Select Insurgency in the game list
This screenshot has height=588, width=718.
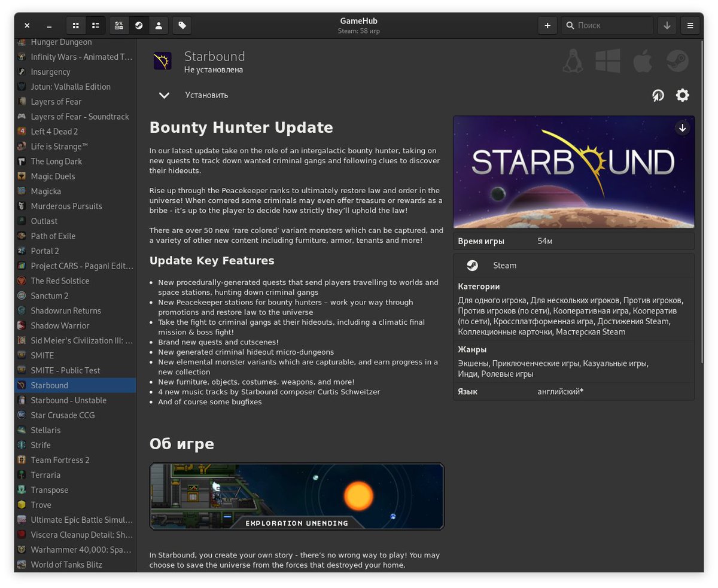[75, 72]
